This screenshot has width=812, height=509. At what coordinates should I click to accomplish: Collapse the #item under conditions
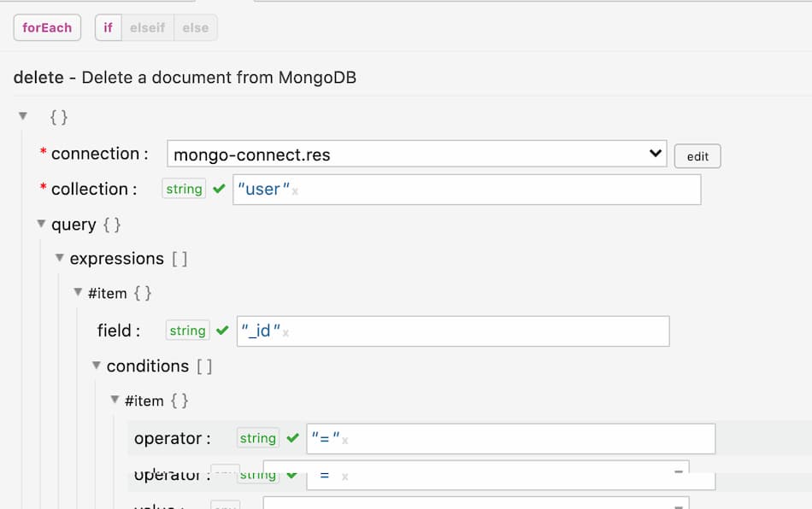[115, 400]
